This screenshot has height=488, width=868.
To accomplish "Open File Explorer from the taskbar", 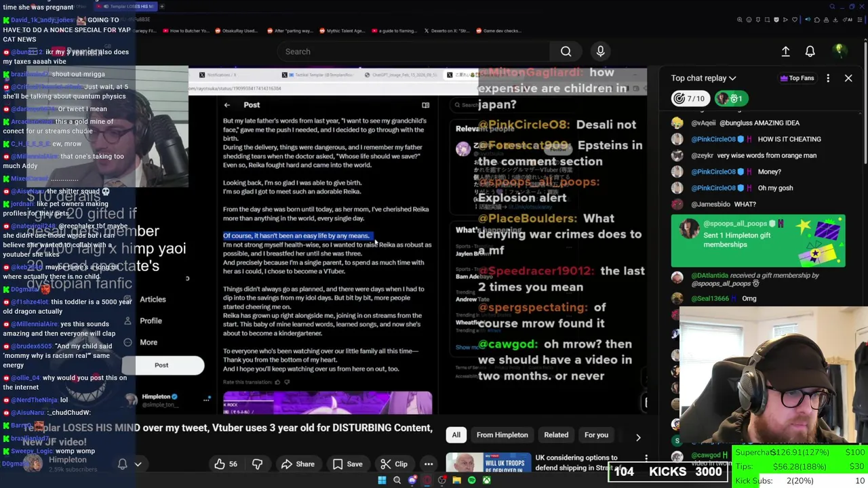I will point(456,481).
